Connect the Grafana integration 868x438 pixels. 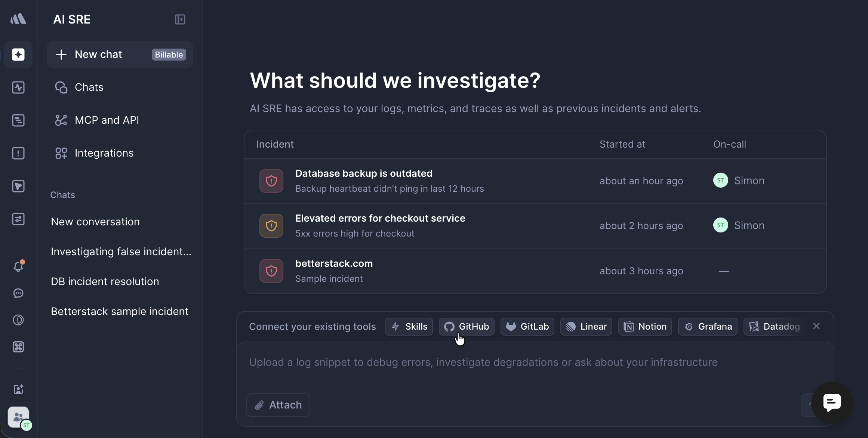click(708, 327)
